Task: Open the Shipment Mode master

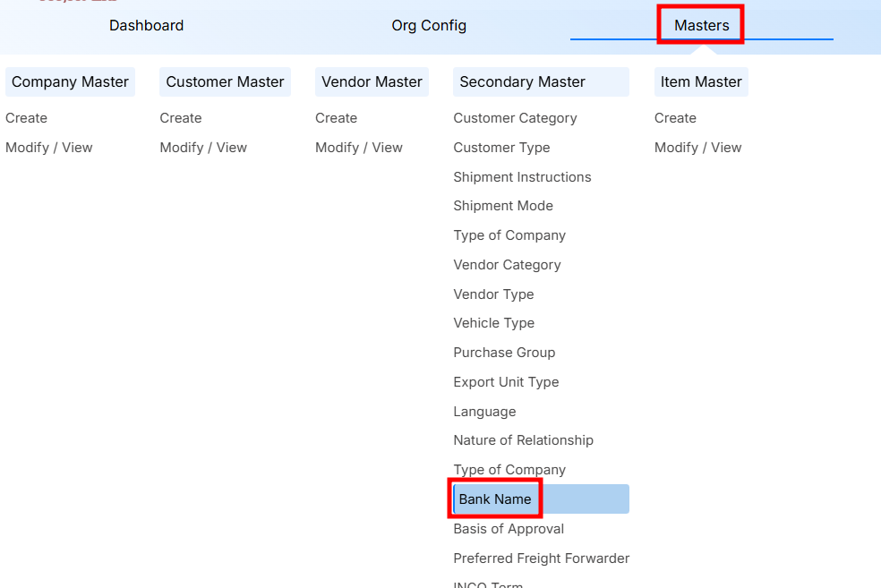Action: coord(503,205)
